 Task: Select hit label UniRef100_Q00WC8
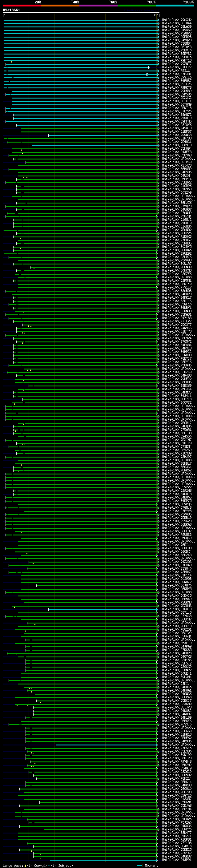(176, 135)
